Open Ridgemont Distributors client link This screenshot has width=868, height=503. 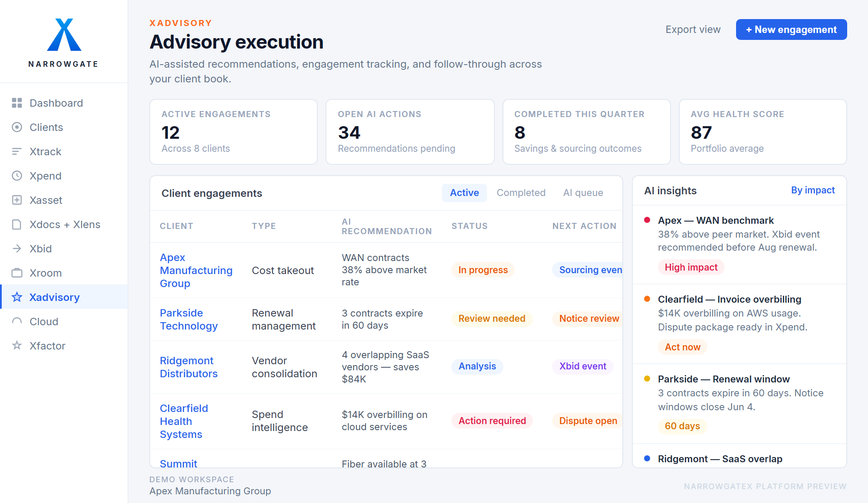[188, 367]
